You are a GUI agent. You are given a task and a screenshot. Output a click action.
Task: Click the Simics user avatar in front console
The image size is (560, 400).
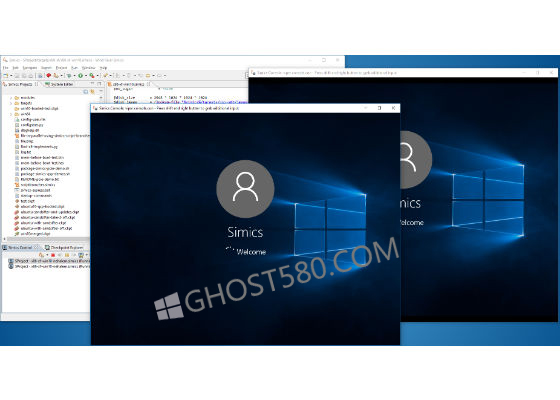point(245,189)
